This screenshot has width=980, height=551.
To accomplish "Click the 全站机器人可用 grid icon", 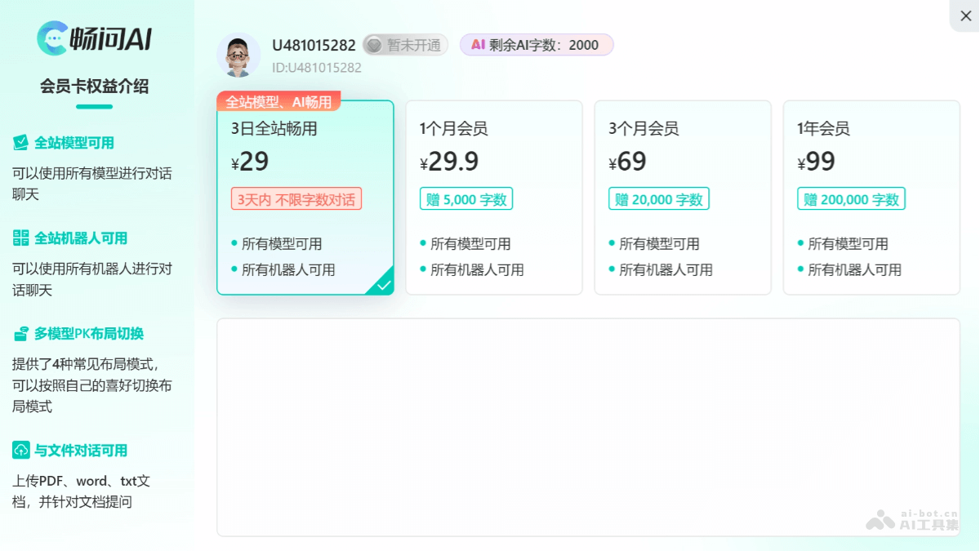I will pyautogui.click(x=23, y=238).
